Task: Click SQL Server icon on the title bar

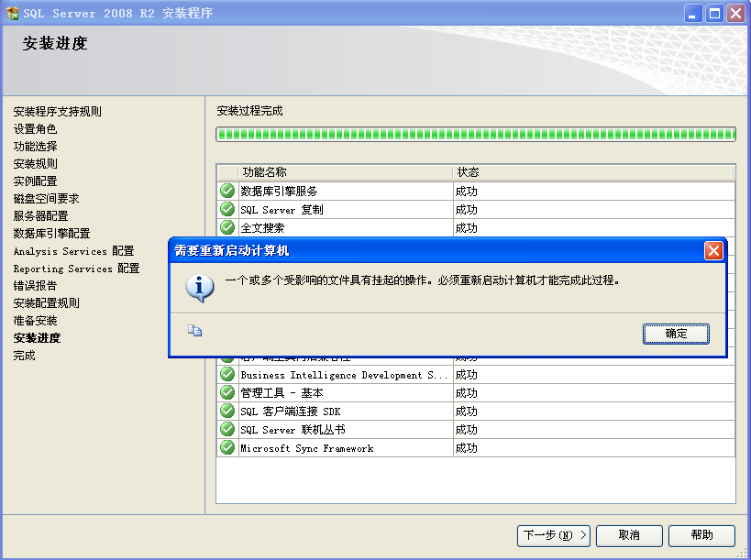Action: 13,12
